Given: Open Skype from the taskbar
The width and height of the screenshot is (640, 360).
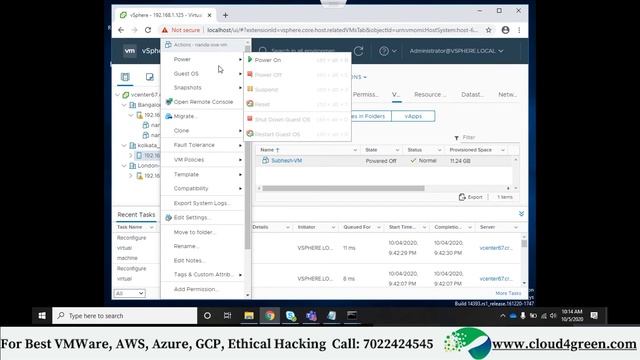Looking at the screenshot, I should 291,316.
